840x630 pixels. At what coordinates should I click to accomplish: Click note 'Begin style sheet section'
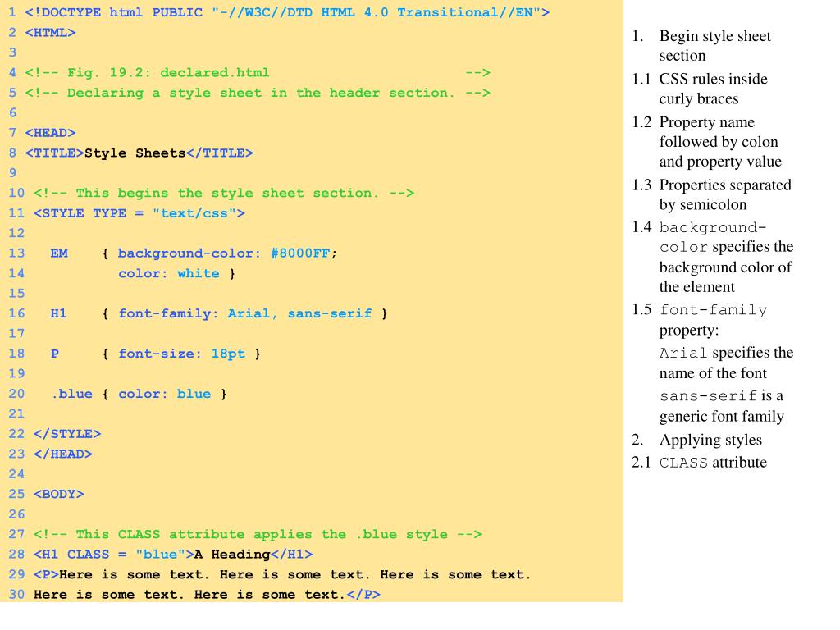pos(714,46)
